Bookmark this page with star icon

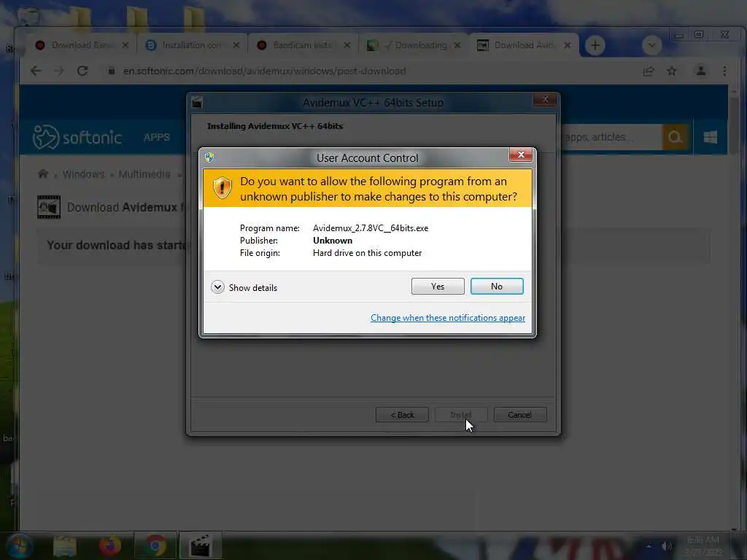tap(672, 71)
